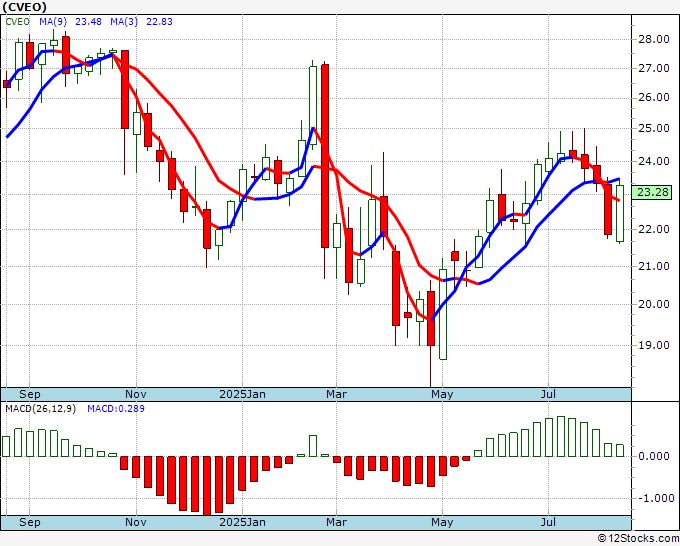Click the (CVEO) chart title
Screen dimensions: 680x546
(24, 7)
